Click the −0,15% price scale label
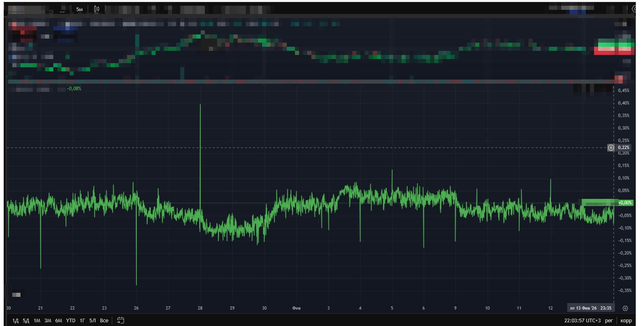The image size is (644, 326). [625, 241]
